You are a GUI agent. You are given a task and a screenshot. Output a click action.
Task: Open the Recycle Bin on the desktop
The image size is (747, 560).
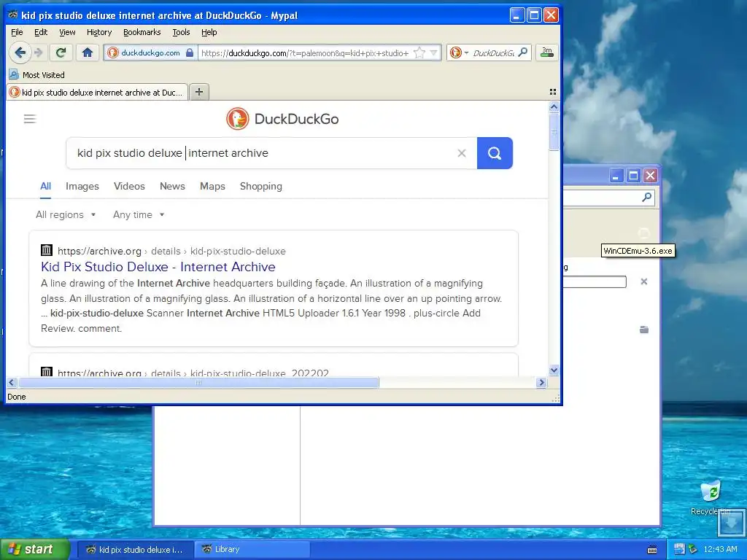(x=711, y=497)
